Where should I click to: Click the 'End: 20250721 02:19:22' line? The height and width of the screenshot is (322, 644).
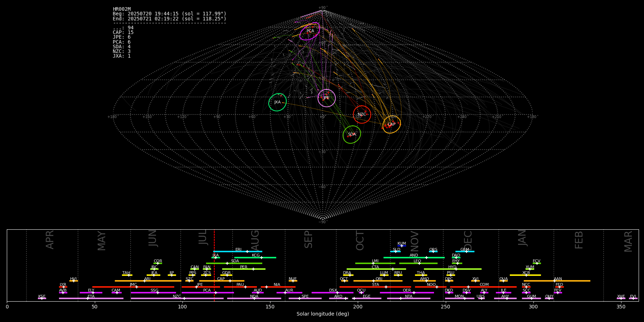[170, 19]
